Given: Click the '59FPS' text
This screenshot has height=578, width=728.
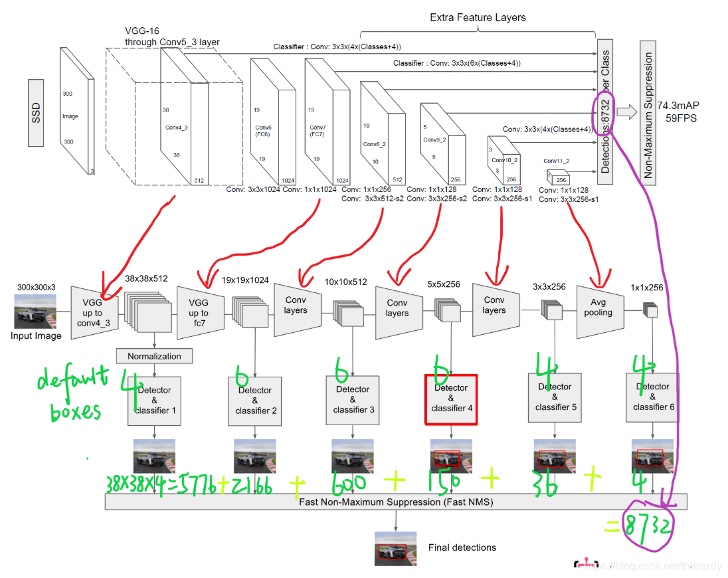Looking at the screenshot, I should (681, 118).
